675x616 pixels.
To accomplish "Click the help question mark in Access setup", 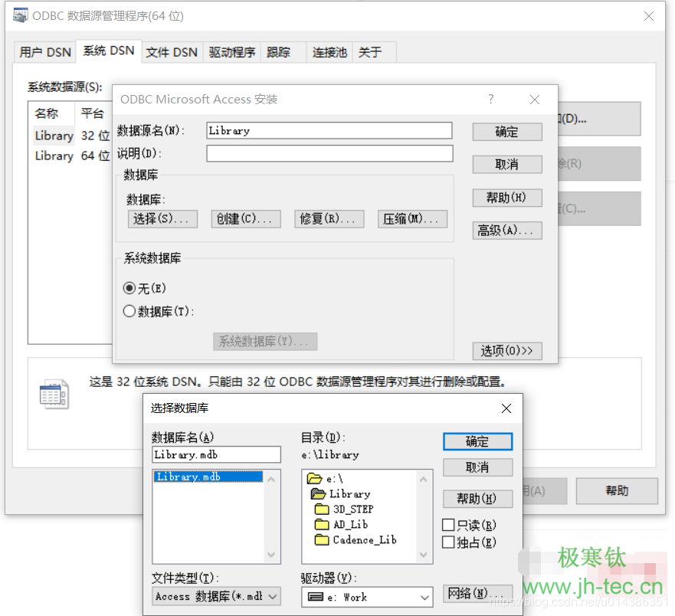I will pyautogui.click(x=491, y=99).
